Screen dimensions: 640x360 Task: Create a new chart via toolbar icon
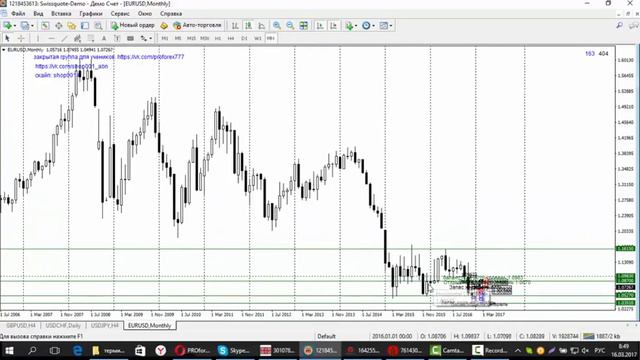[x=7, y=26]
